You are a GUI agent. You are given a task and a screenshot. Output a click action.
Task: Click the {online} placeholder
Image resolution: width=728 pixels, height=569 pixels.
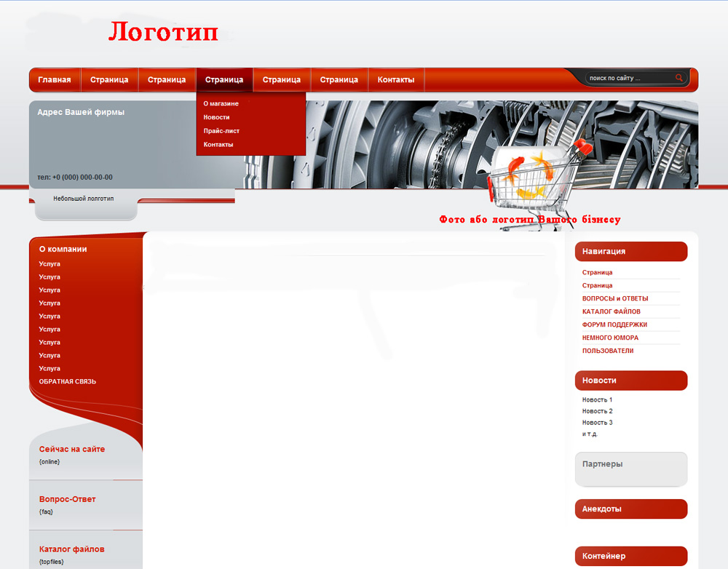50,462
